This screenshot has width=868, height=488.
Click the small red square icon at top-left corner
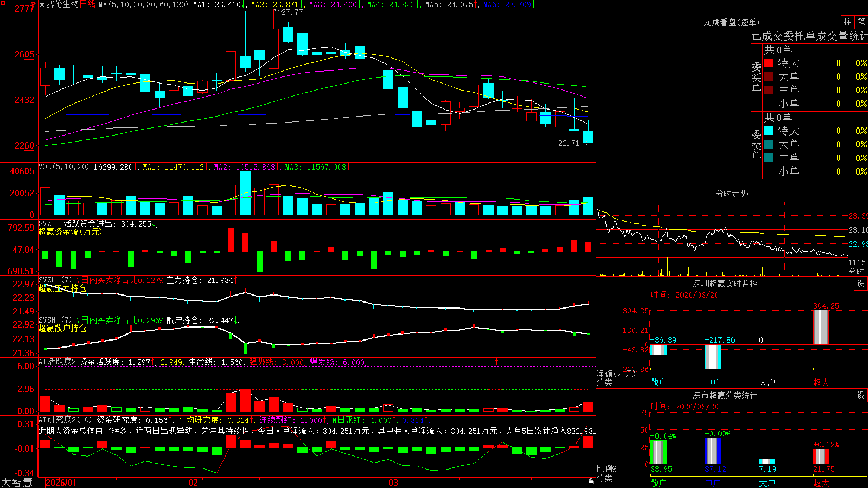(3, 3)
